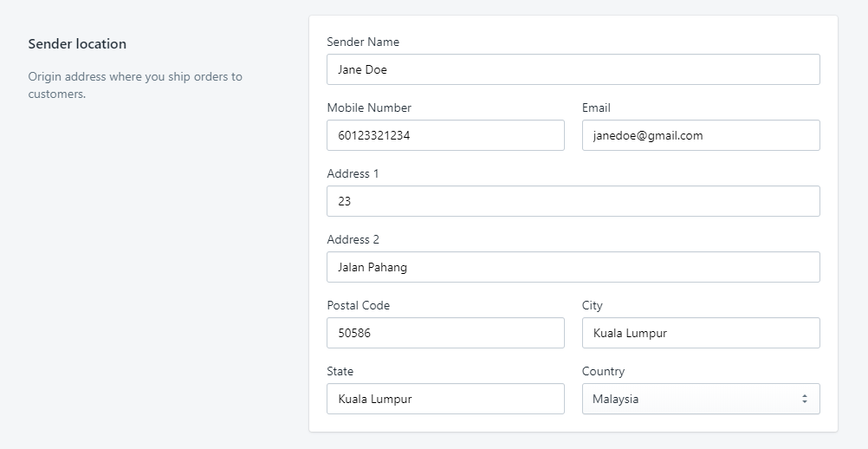Focus the Postal Code field showing 50586

tap(445, 333)
